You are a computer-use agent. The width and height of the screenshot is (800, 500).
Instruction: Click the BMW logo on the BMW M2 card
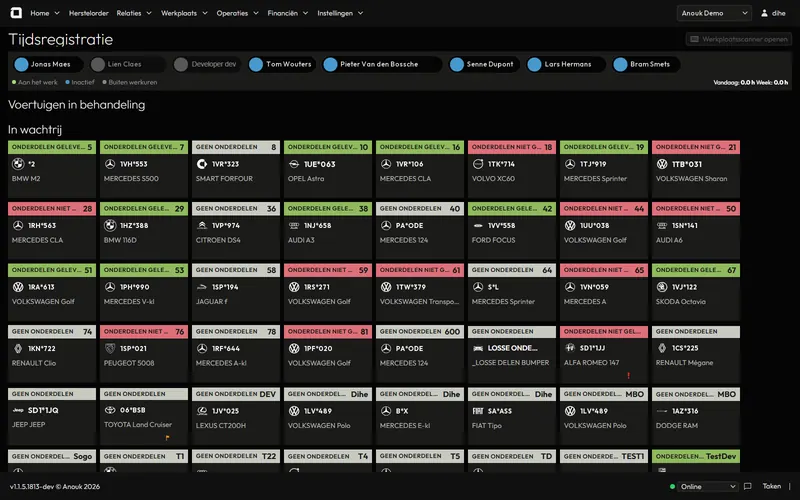[18, 164]
